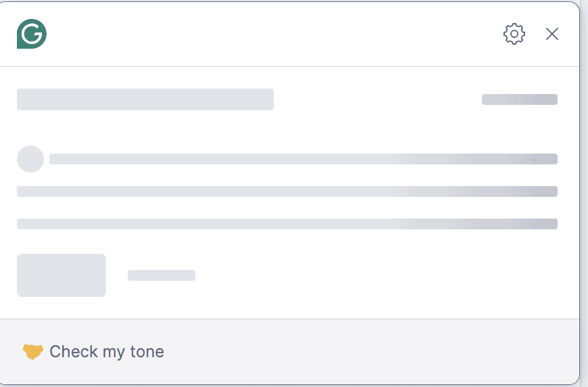
Task: Click the divider line under the header
Action: (289, 66)
